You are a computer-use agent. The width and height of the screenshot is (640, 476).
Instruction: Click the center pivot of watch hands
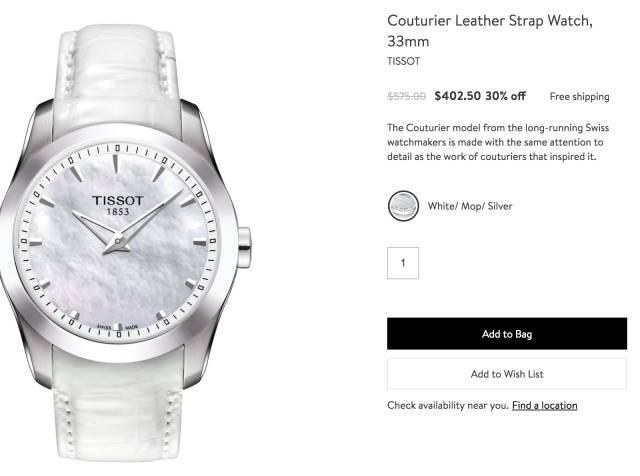click(x=118, y=242)
